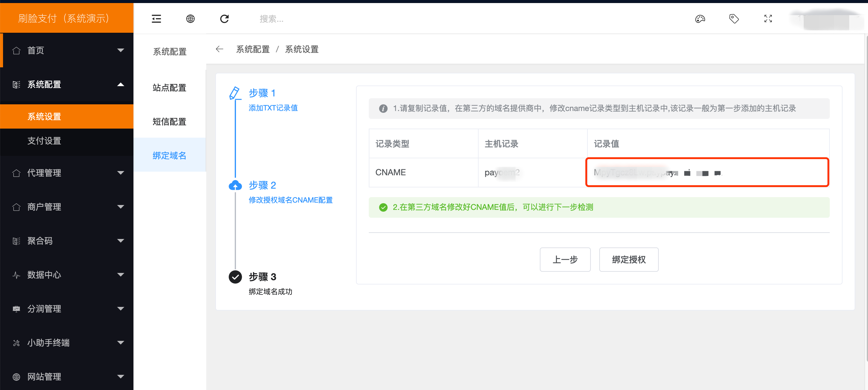Collapse the 系统配置 menu arrow
The width and height of the screenshot is (868, 390).
click(120, 84)
